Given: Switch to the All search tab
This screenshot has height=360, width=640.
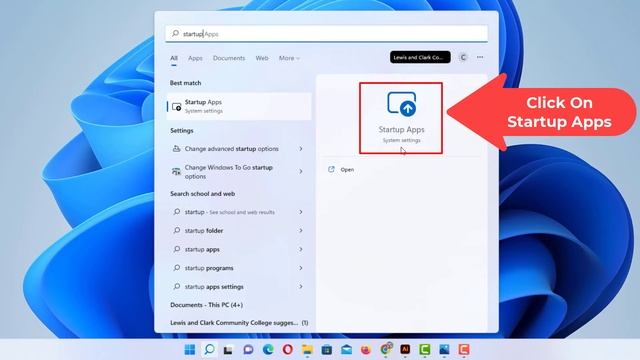Looking at the screenshot, I should pyautogui.click(x=174, y=58).
